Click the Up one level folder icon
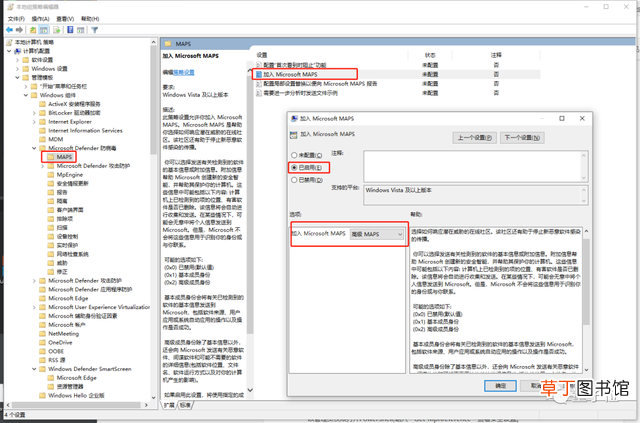640x423 pixels. (33, 30)
